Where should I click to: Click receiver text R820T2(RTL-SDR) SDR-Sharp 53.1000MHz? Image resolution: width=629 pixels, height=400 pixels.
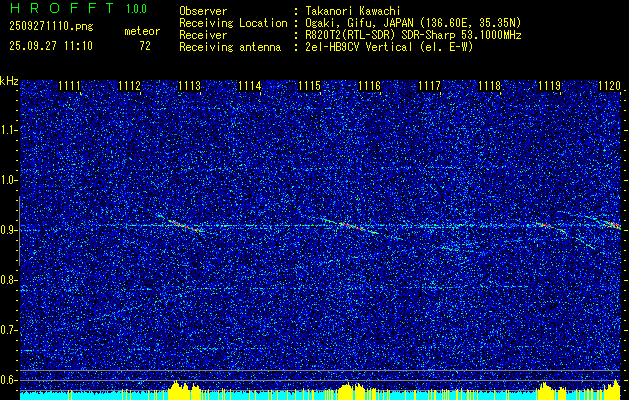coord(413,35)
